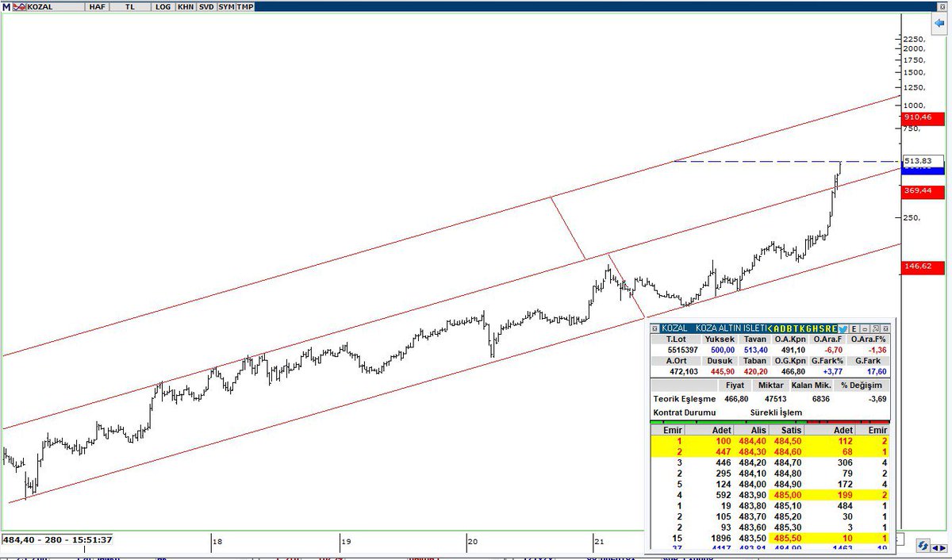Viewport: 952px width, 560px height.
Task: Click the yellow D letter in depth title bar
Action: [x=783, y=328]
